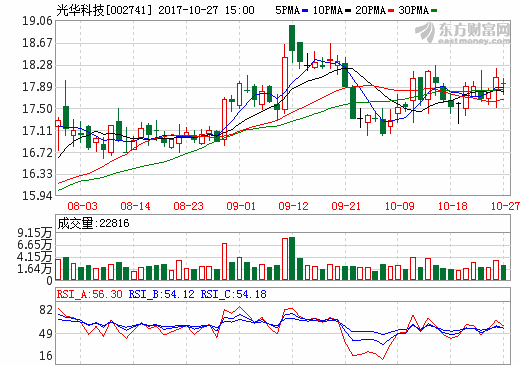Viewport: 520px width, 365px height.
Task: Click the RSI axis value 49
Action: (x=46, y=333)
